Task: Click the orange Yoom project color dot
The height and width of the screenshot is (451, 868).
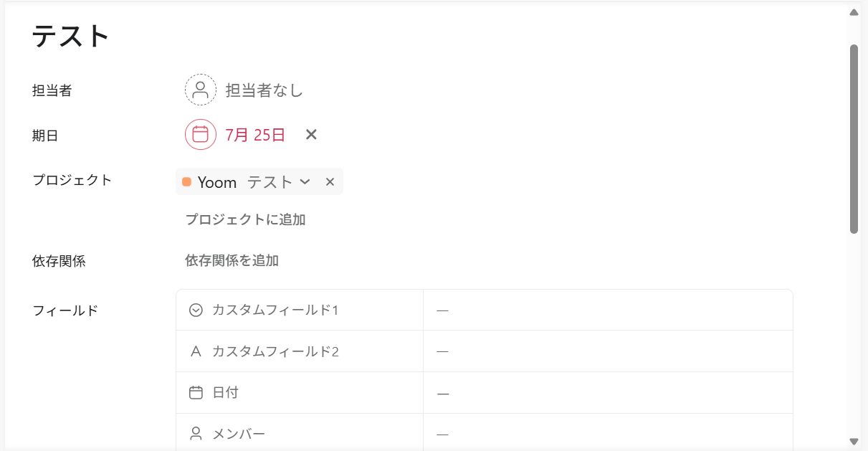Action: pos(186,182)
